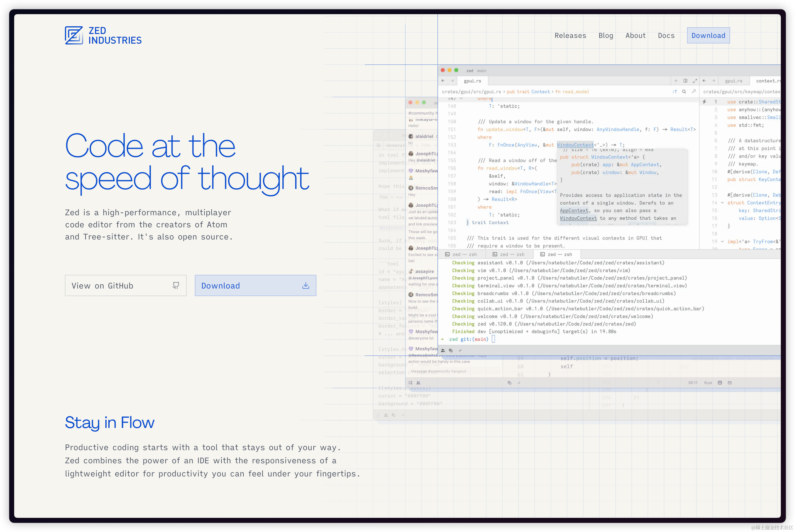Click the expand pane arrows icon
The width and height of the screenshot is (795, 532).
click(x=695, y=81)
